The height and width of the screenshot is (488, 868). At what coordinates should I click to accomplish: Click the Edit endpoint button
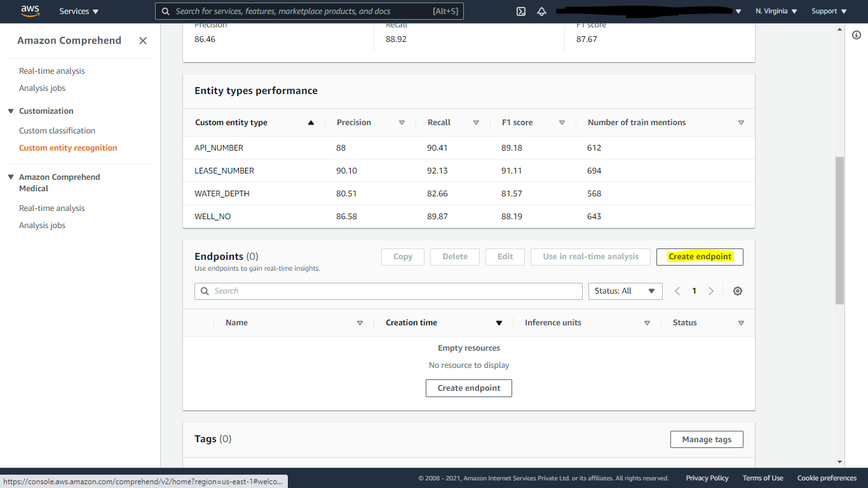[x=505, y=257]
